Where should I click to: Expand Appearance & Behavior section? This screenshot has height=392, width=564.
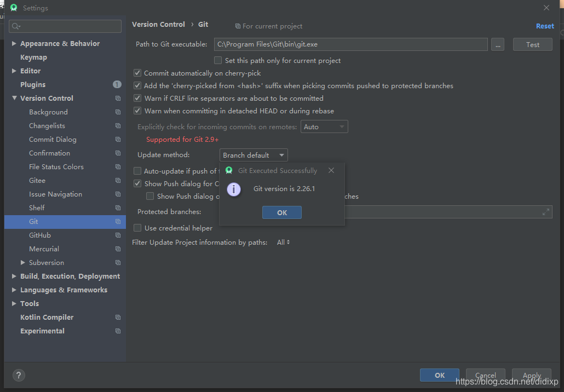coord(14,43)
